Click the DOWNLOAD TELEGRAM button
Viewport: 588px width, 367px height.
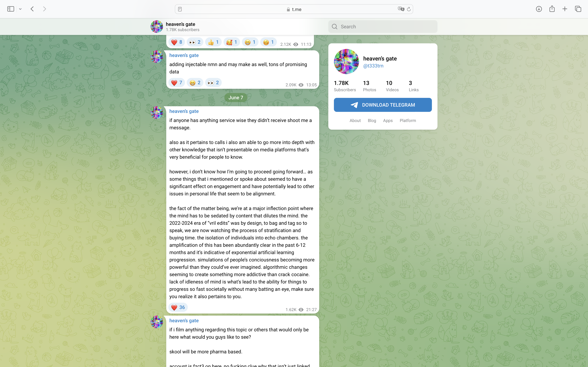tap(383, 105)
